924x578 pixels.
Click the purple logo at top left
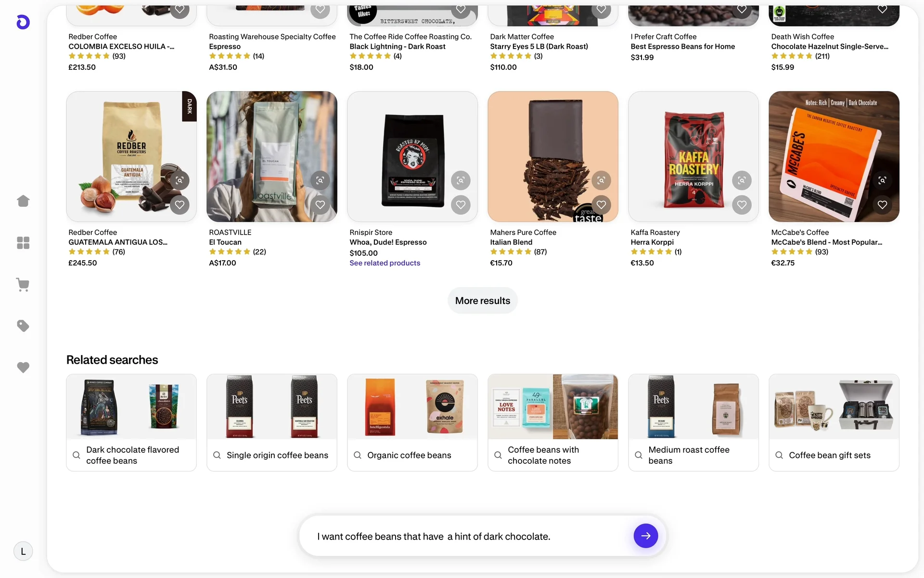point(23,22)
